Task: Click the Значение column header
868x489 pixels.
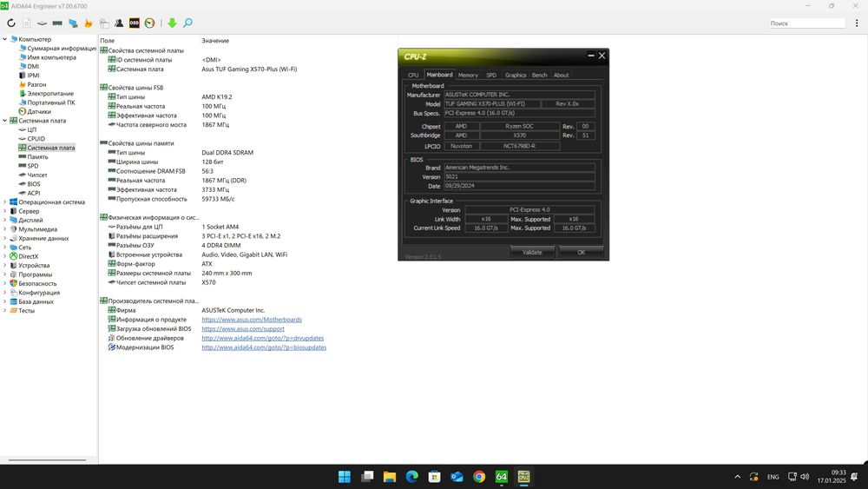Action: [215, 41]
